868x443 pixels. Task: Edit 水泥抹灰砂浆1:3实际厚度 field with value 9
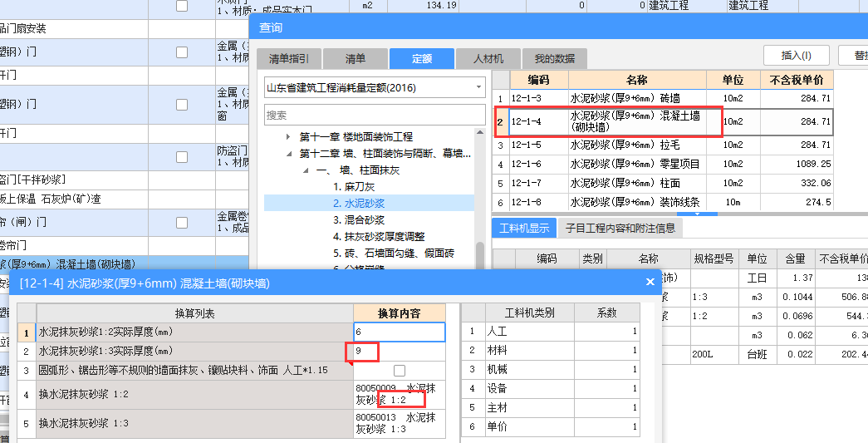[400, 351]
